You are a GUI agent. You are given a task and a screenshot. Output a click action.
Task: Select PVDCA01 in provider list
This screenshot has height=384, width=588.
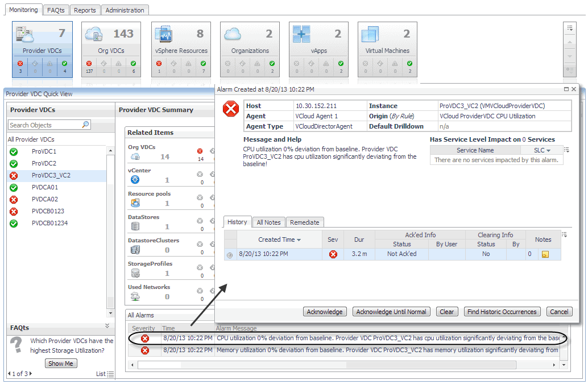57,188
